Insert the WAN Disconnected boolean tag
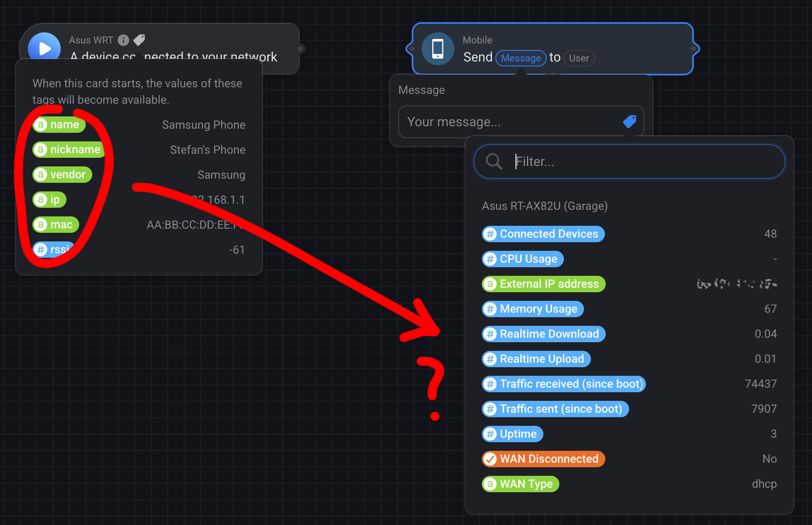The image size is (812, 525). tap(543, 459)
